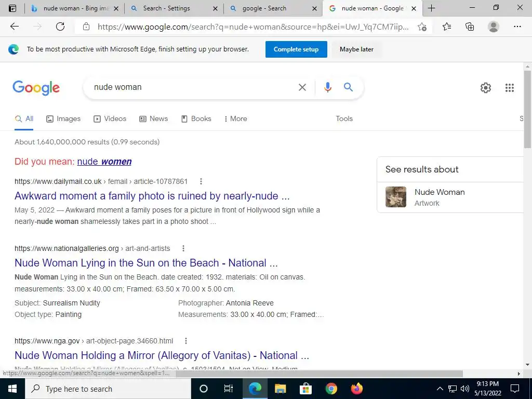
Task: Open Edge from the taskbar
Action: tap(255, 389)
